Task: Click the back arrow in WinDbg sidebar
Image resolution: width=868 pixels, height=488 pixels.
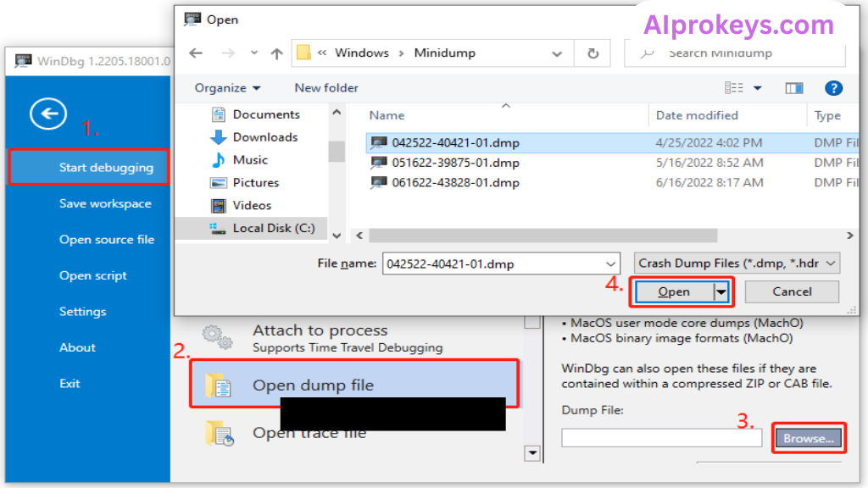Action: tap(48, 114)
